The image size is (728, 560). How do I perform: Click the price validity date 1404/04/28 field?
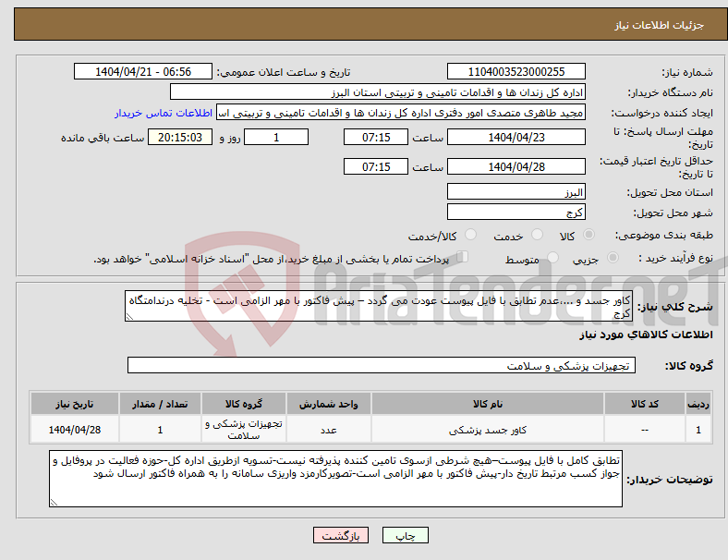(516, 166)
